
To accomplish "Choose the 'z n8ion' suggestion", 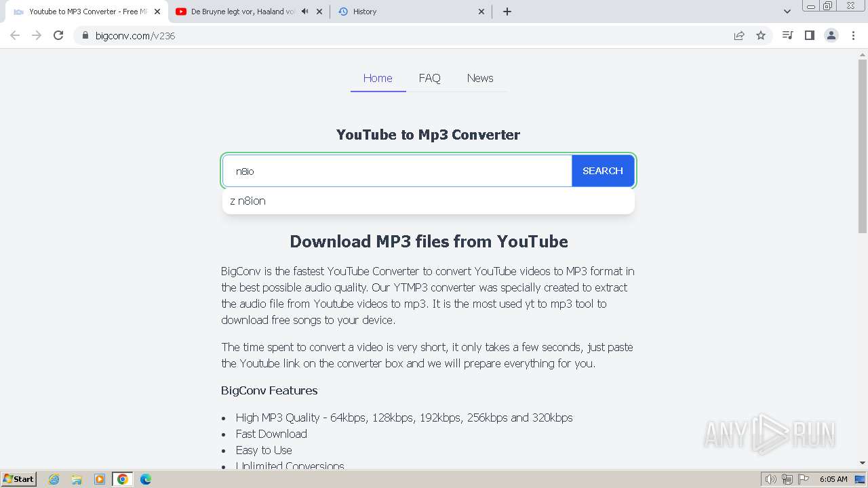I will pos(429,201).
